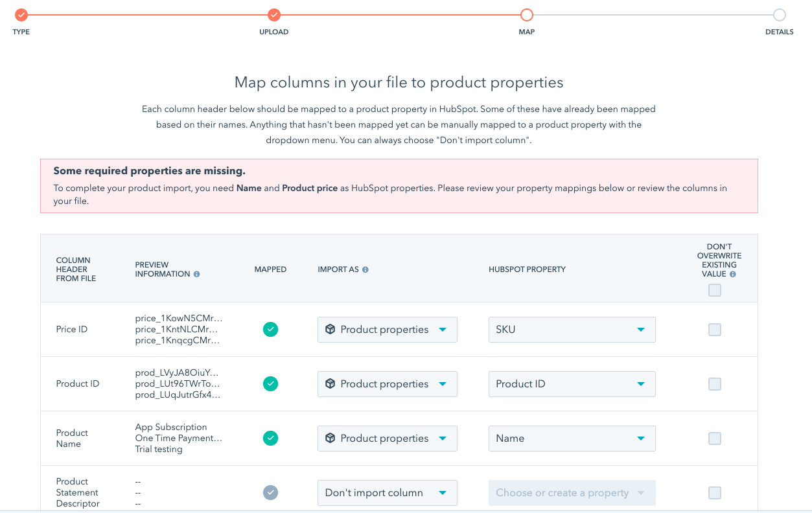This screenshot has height=513, width=812.
Task: Tick the checkbox for Product Statement Descriptor row
Action: 714,493
